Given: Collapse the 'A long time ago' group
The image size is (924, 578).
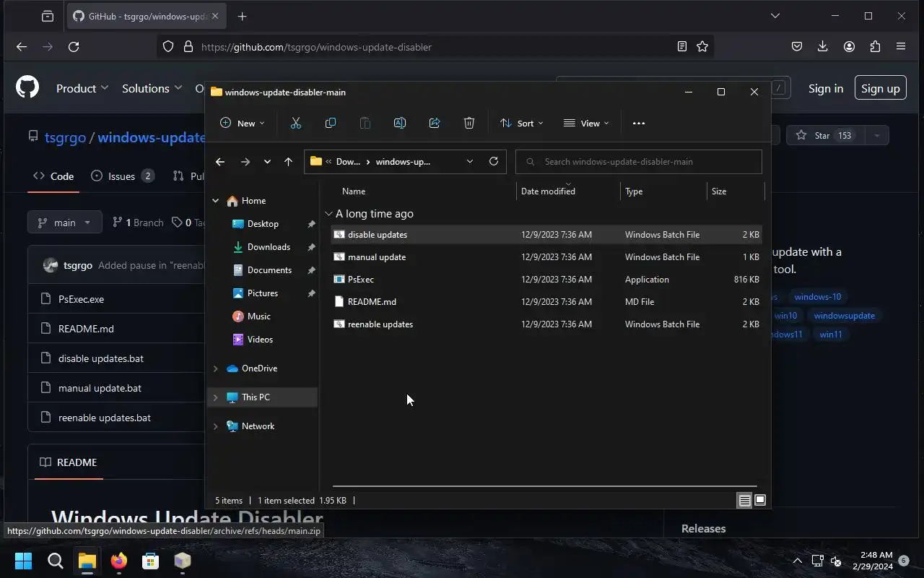Looking at the screenshot, I should coord(328,214).
